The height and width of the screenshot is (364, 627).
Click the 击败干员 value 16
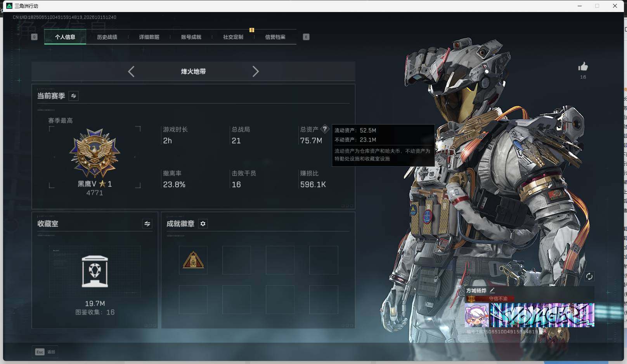[236, 185]
